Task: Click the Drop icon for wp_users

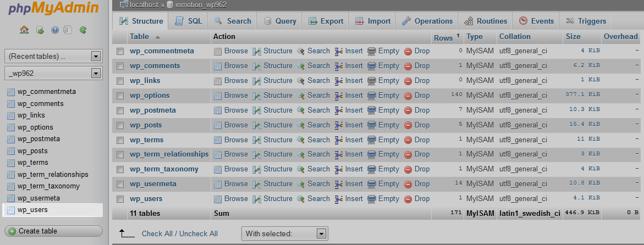Action: pyautogui.click(x=408, y=199)
